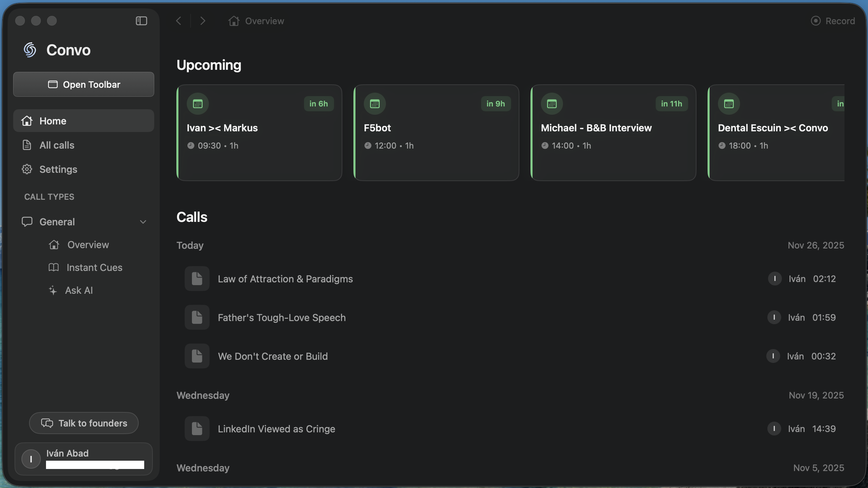Select Overview under General

coord(88,244)
